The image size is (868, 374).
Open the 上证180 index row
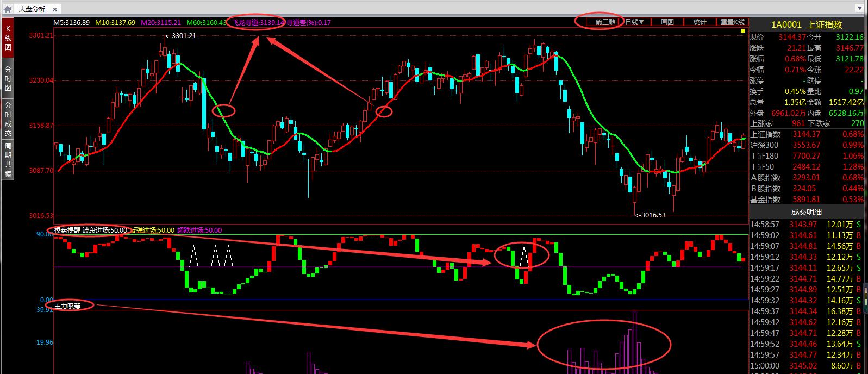coord(807,156)
